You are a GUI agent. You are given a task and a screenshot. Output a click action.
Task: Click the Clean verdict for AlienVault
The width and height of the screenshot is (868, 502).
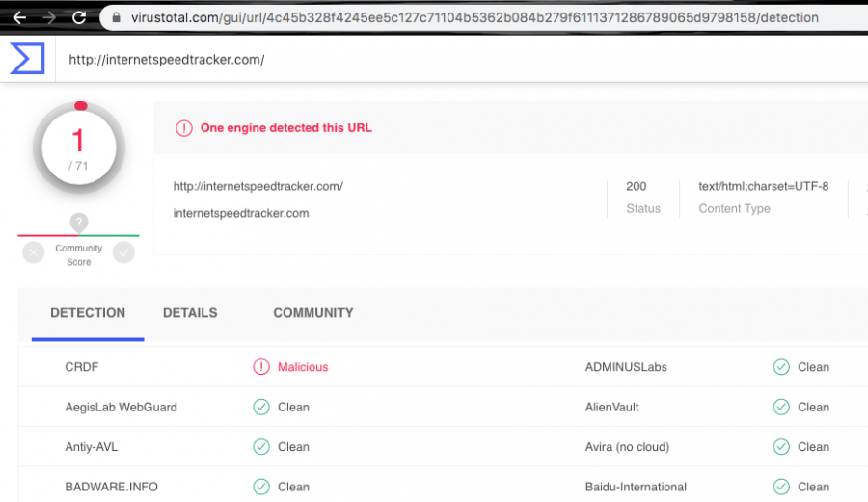point(813,407)
